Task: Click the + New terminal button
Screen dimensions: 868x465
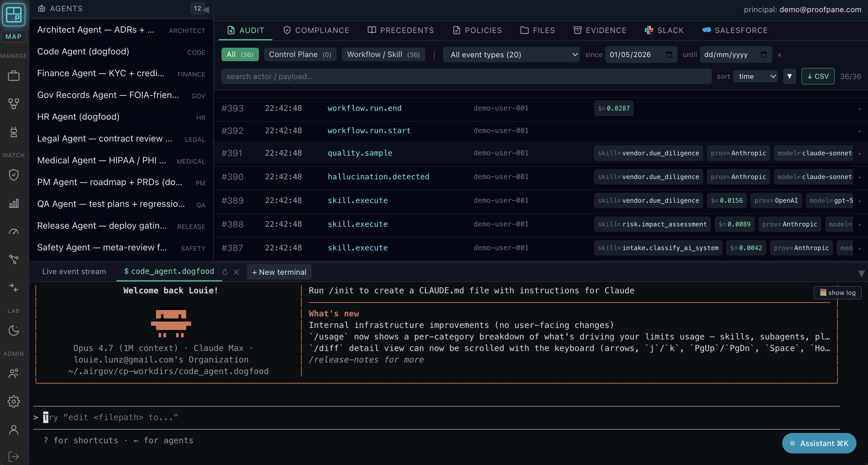Action: [x=279, y=272]
